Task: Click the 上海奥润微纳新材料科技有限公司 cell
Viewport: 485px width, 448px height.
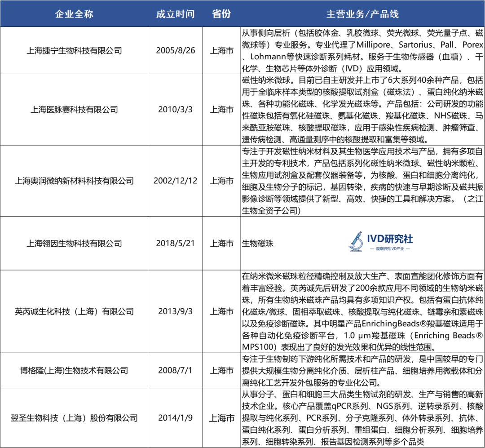Action: coord(74,181)
